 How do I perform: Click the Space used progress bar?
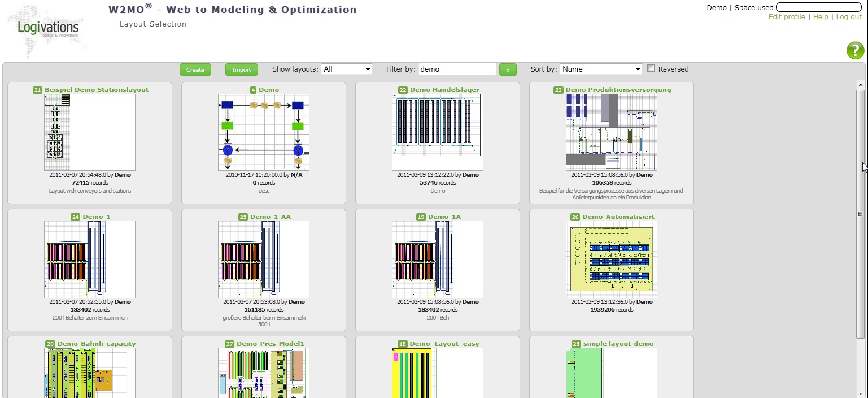point(818,7)
